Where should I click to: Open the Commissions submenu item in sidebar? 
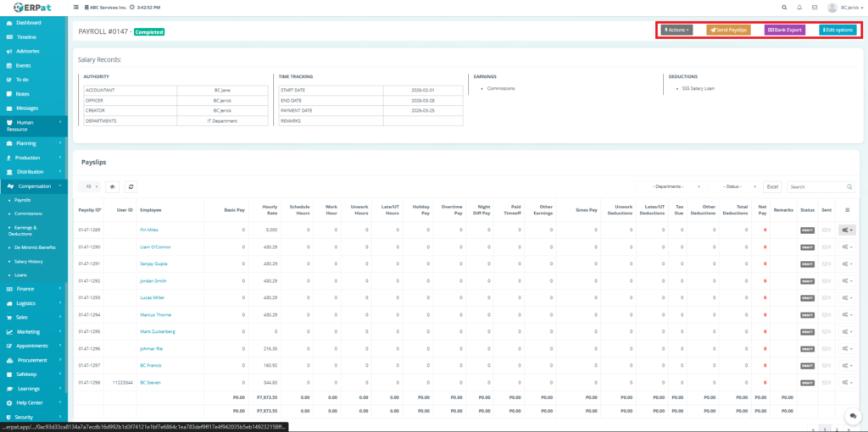[x=28, y=213]
